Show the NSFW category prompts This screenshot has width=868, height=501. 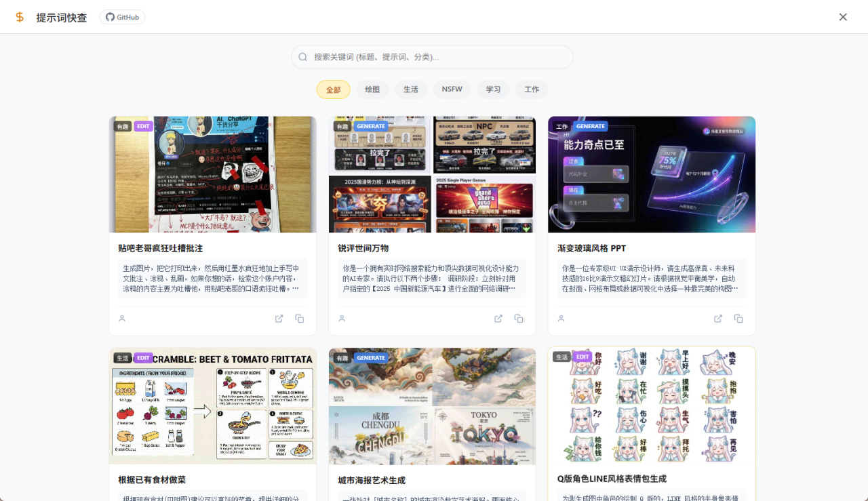(452, 89)
